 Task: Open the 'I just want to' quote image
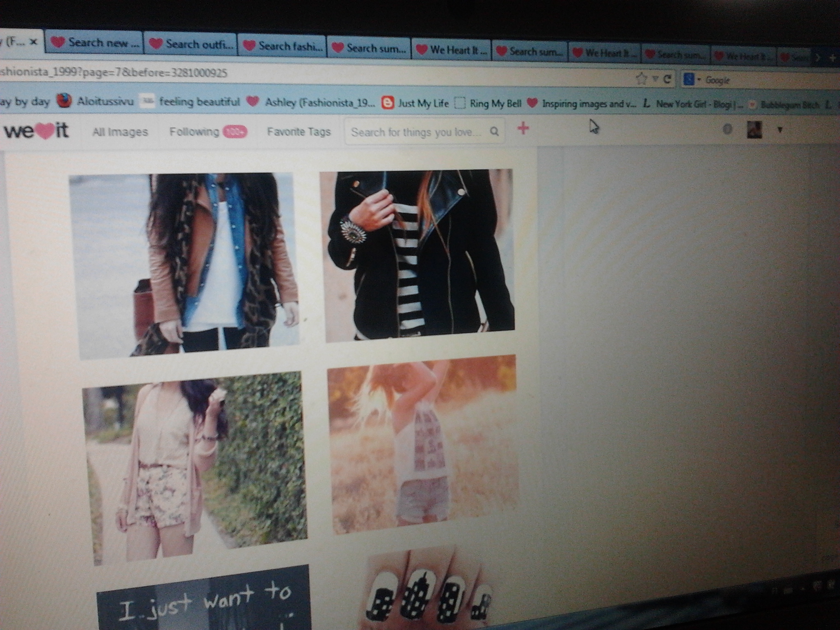tap(204, 598)
